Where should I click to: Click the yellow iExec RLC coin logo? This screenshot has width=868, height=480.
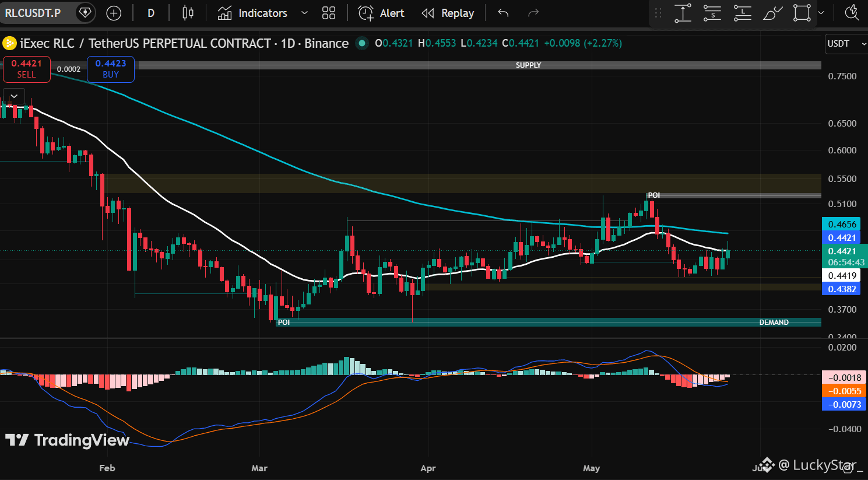click(9, 43)
